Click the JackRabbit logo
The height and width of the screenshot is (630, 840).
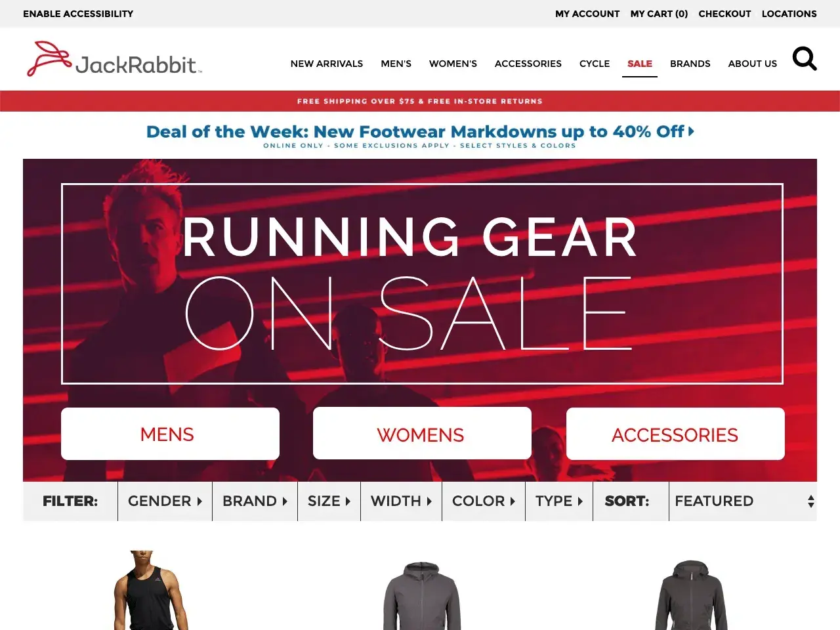[x=114, y=59]
